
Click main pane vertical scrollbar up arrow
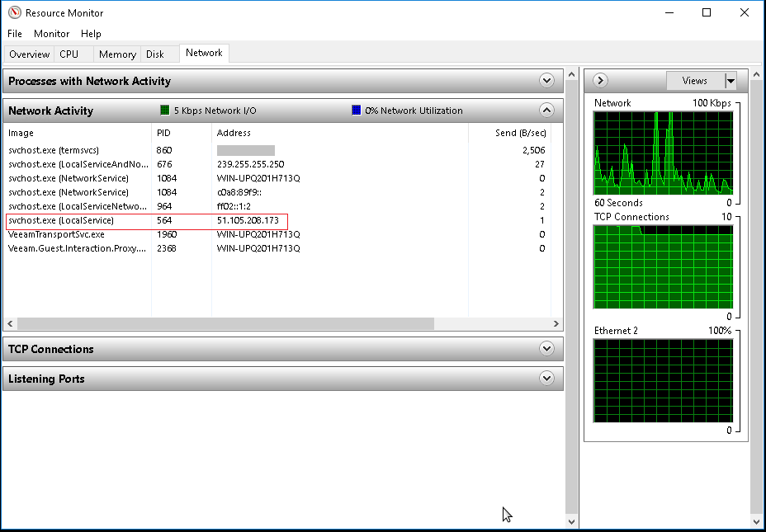click(x=571, y=75)
